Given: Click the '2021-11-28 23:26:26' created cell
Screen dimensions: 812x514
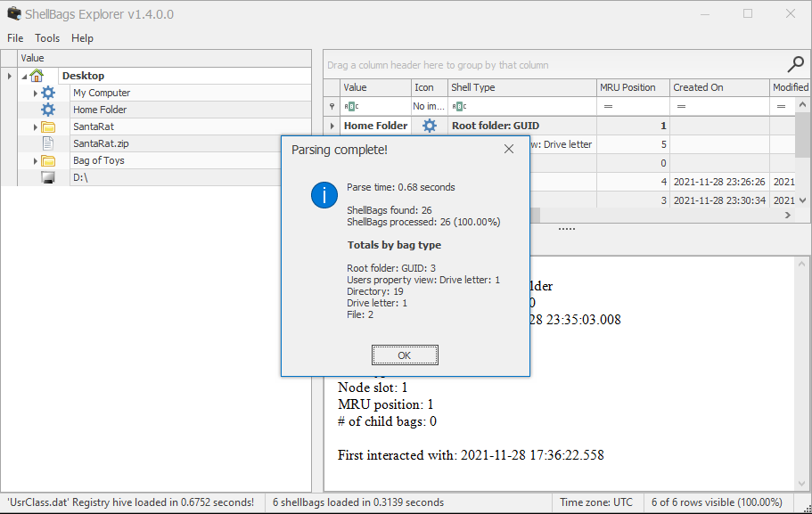Looking at the screenshot, I should click(x=719, y=182).
